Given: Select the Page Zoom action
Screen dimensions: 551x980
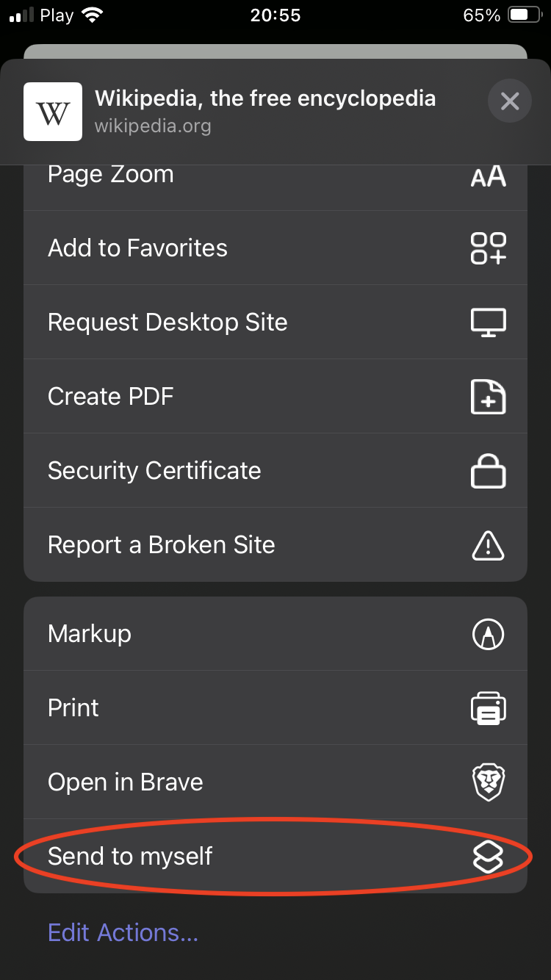Looking at the screenshot, I should (111, 175).
